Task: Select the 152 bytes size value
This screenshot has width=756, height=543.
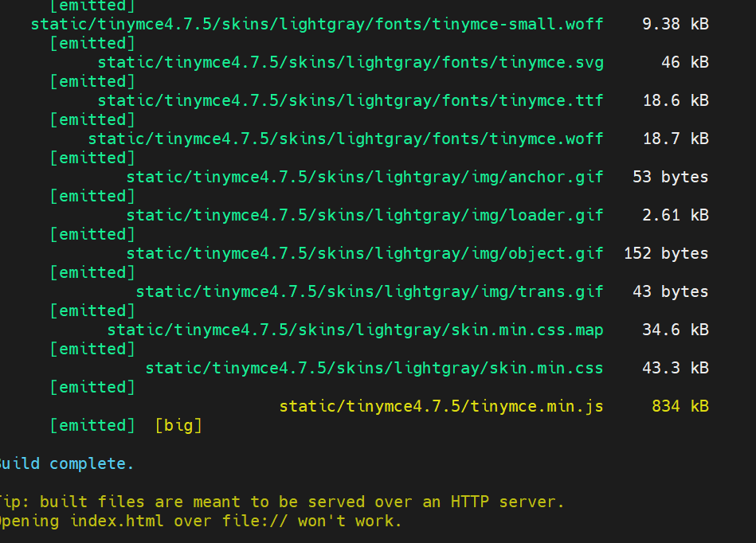Action: click(666, 253)
